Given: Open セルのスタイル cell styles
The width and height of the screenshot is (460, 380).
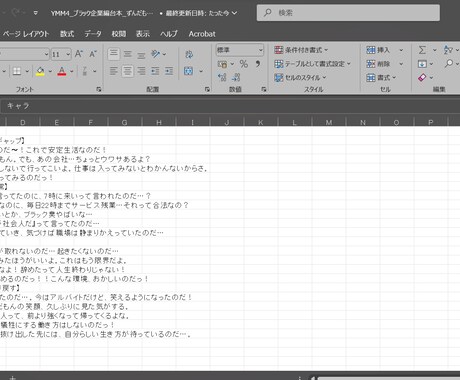Looking at the screenshot, I should pos(300,78).
